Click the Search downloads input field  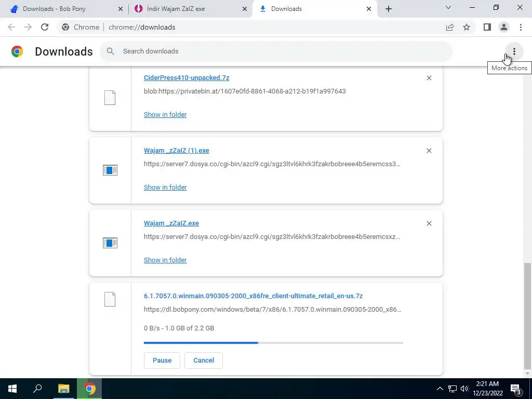coord(276,51)
